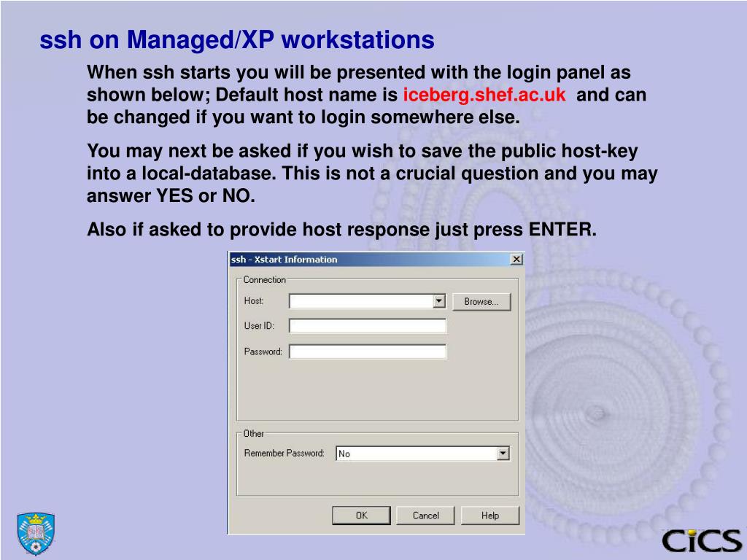Focus the User ID input field

[x=368, y=326]
